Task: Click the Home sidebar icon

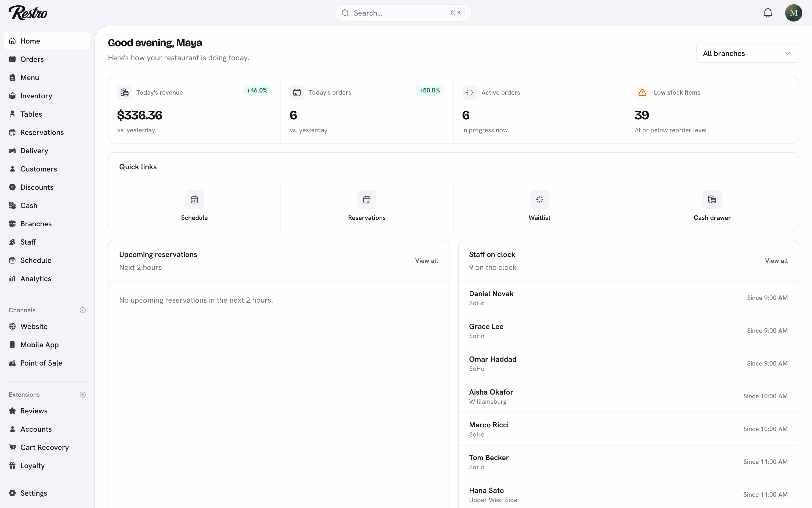Action: (12, 41)
